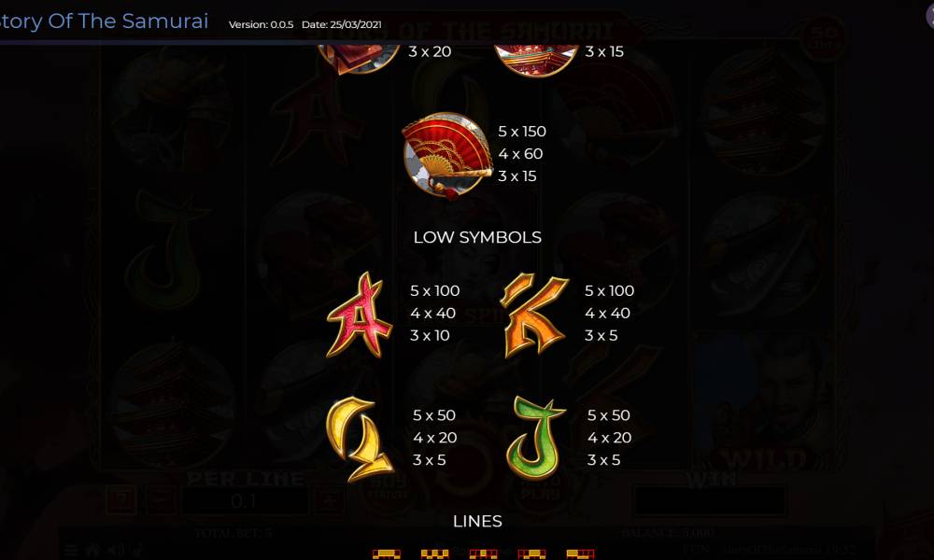Viewport: 934px width, 560px height.
Task: Click the Date: 25/03/2021 label
Action: (x=341, y=24)
